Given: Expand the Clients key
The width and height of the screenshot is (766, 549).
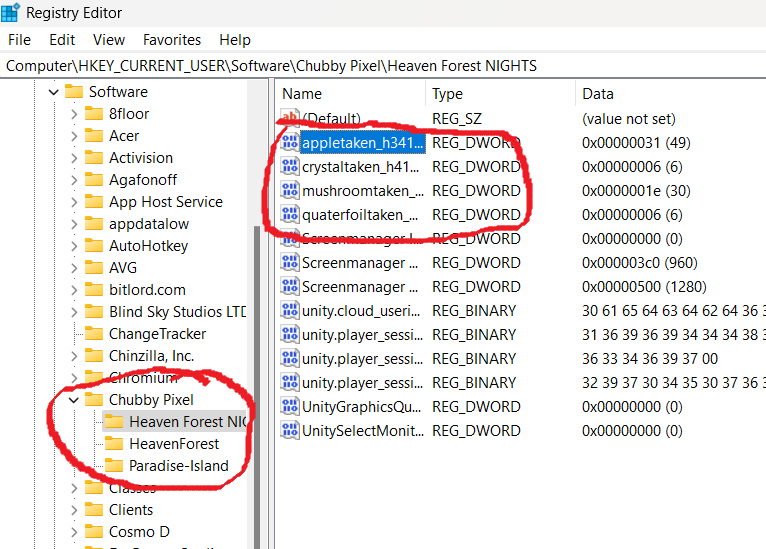Looking at the screenshot, I should [74, 510].
